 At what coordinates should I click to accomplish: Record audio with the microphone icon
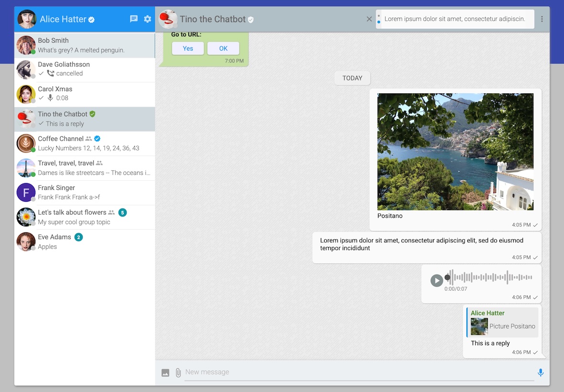pyautogui.click(x=540, y=372)
